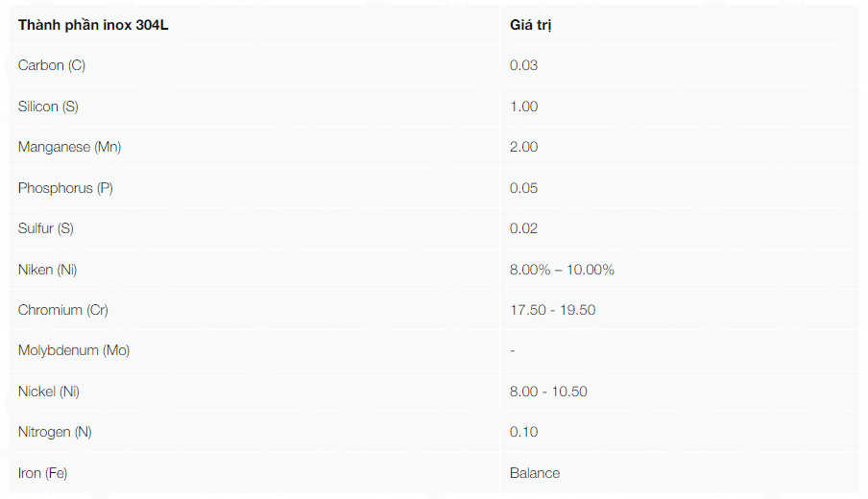
Task: Click the Carbon value 0.03
Action: [x=523, y=65]
